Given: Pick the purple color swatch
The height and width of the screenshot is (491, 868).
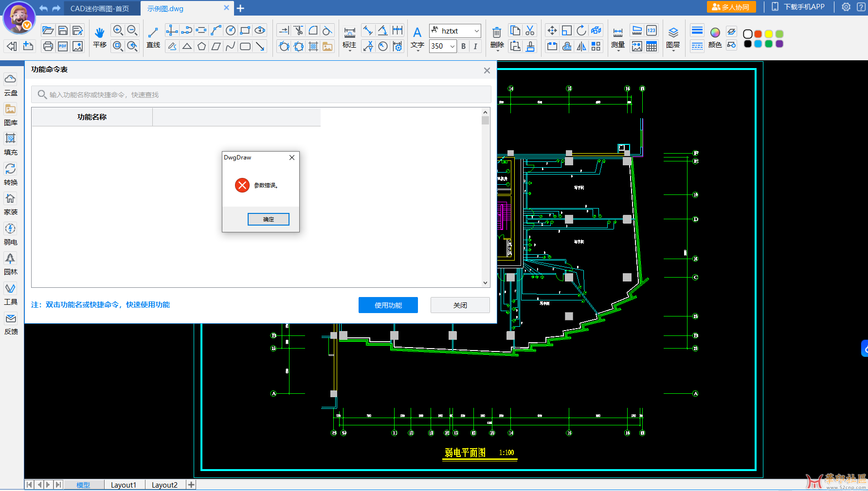Looking at the screenshot, I should point(779,44).
